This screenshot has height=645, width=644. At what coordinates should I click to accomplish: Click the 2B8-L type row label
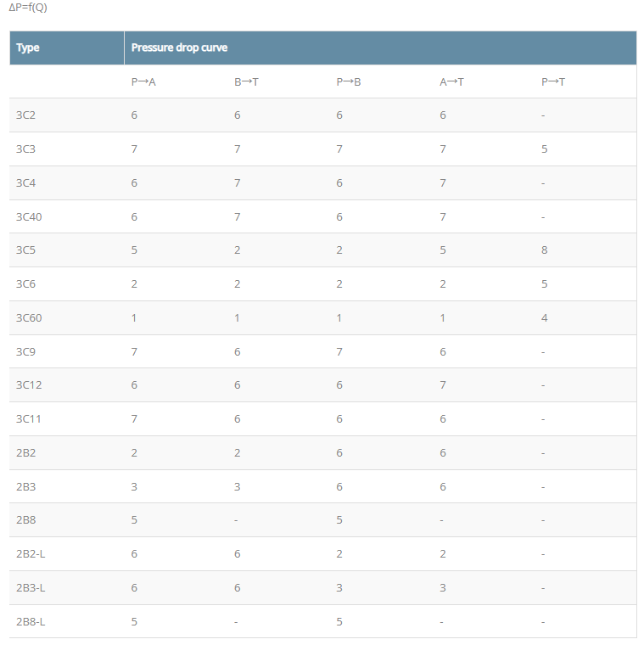tap(31, 621)
